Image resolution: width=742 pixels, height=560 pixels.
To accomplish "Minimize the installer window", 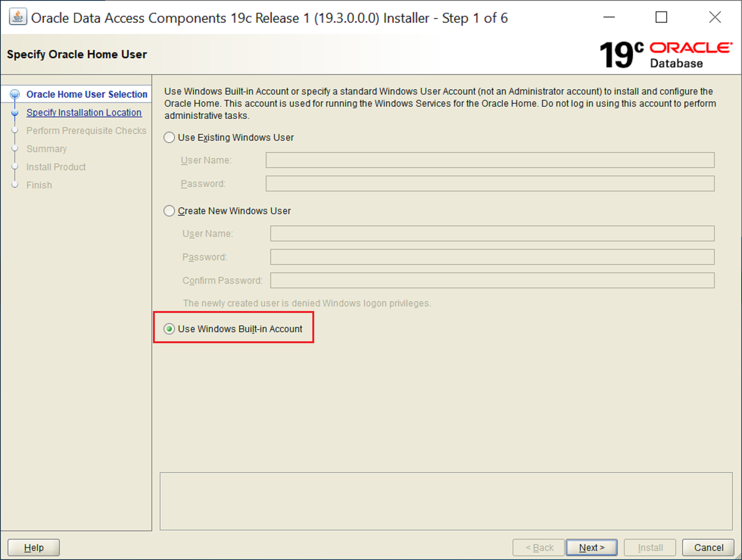I will [609, 17].
